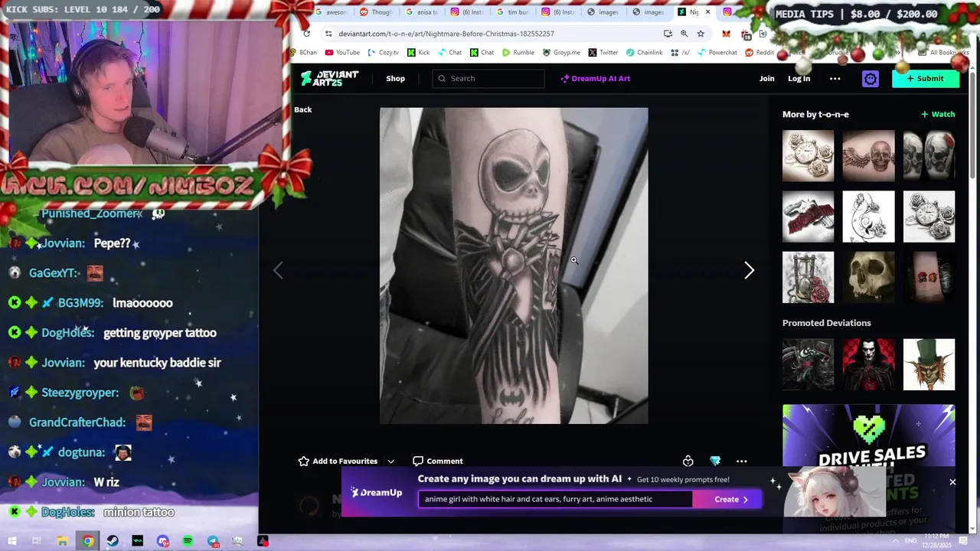The image size is (980, 551).
Task: Open Spotify from the taskbar
Action: (188, 541)
